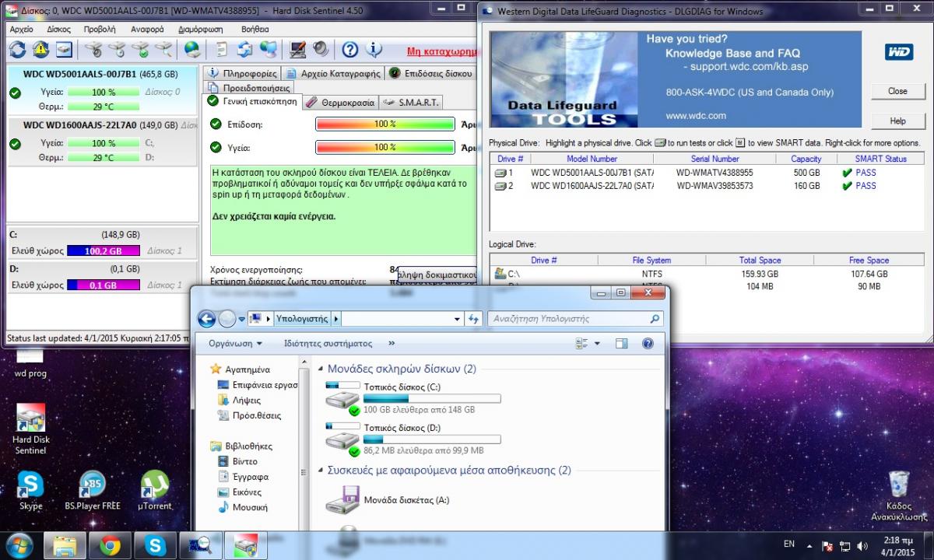Select the WD-WMATV4388955 drive row in Data Lifeguard
This screenshot has width=934, height=560.
pos(708,173)
